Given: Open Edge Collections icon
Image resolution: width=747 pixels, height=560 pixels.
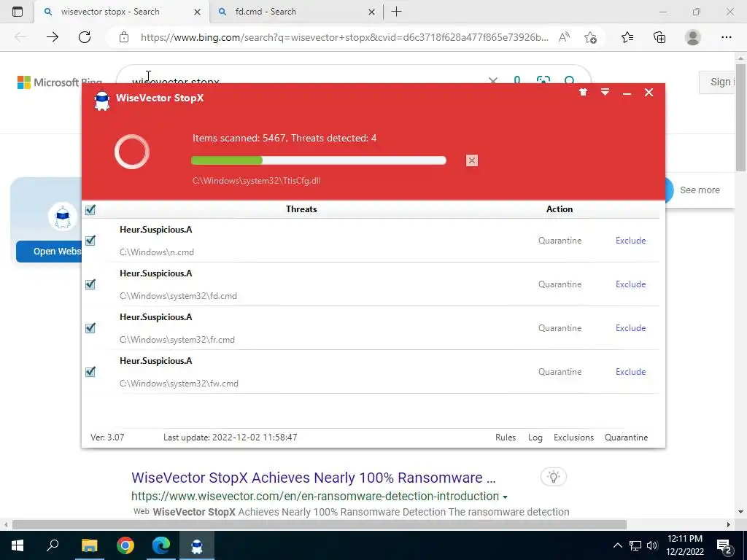Looking at the screenshot, I should 659,37.
